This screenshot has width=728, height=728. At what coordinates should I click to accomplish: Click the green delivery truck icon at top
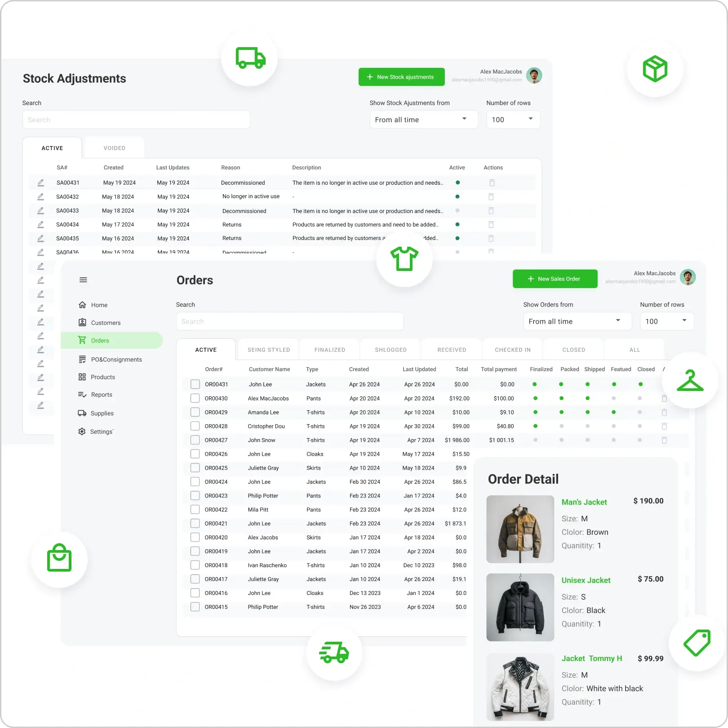click(250, 58)
